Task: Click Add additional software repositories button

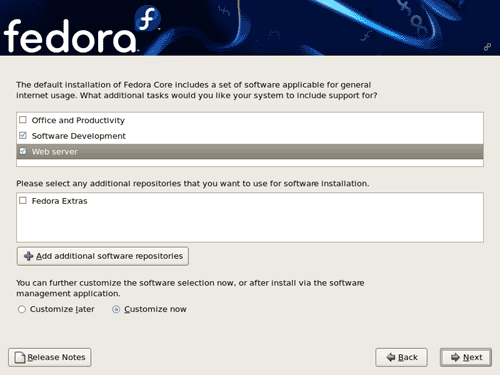Action: [103, 256]
